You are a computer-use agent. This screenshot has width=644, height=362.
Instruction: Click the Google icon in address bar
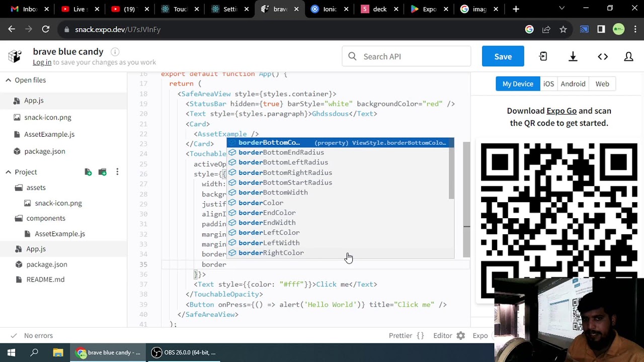pyautogui.click(x=529, y=29)
